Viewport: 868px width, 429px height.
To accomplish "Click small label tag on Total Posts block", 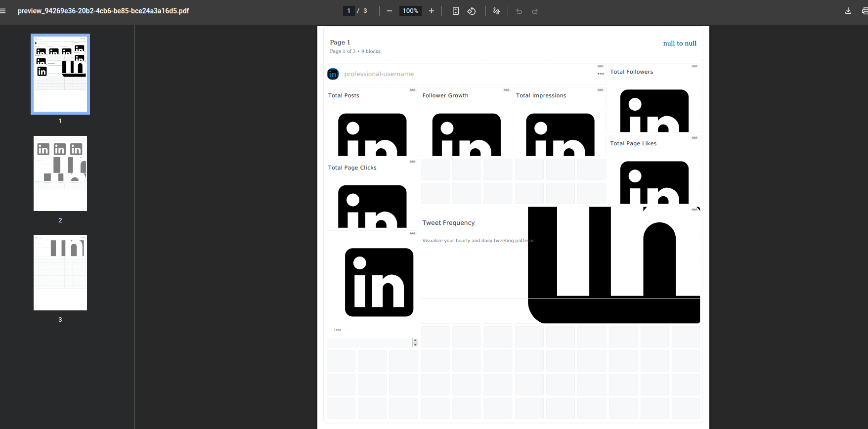I will [412, 89].
